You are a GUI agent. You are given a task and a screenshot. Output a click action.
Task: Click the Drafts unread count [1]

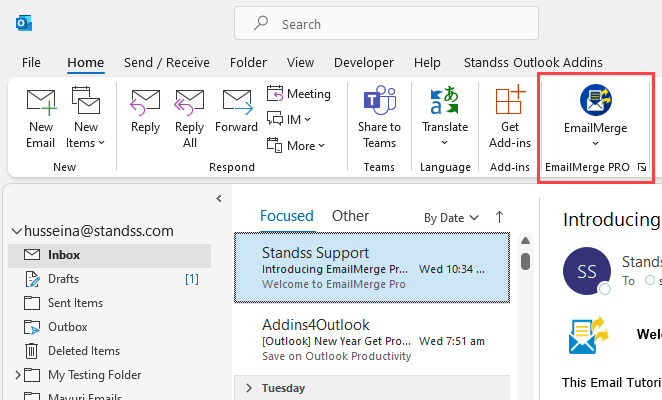coord(192,279)
